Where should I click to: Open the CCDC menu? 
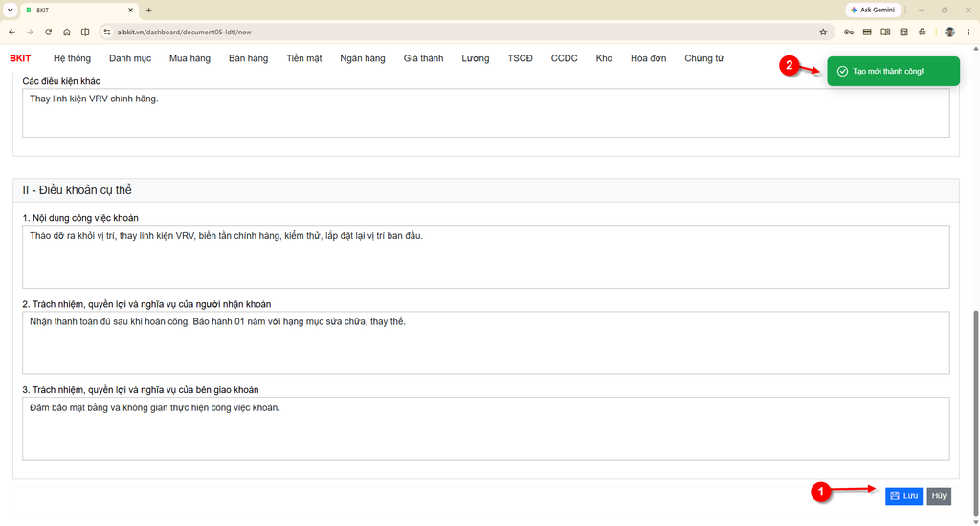[564, 58]
